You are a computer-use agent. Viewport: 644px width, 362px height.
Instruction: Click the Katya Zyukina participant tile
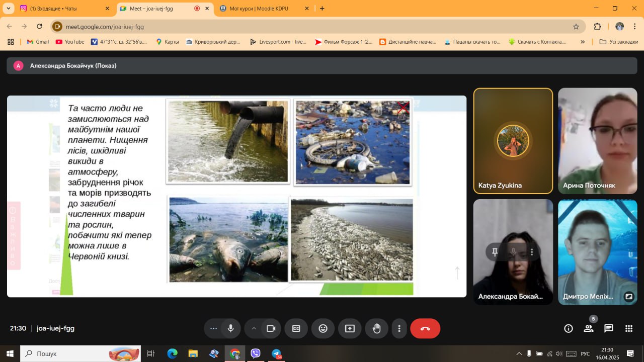coord(513,141)
